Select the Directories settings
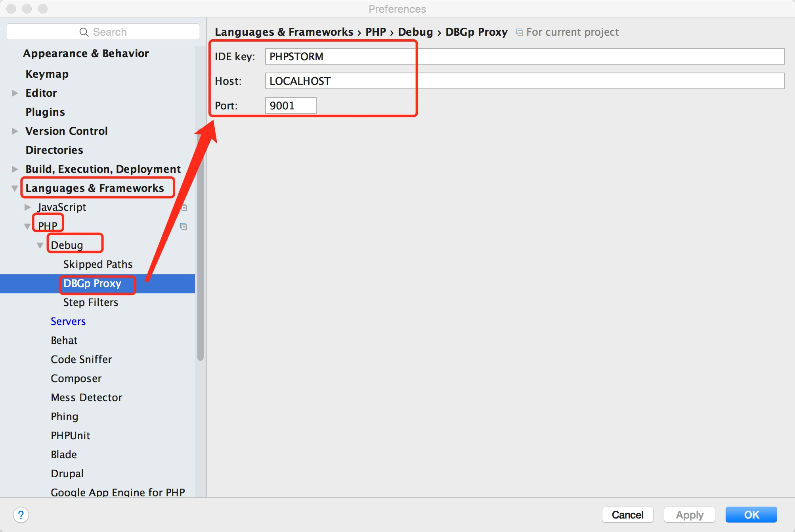This screenshot has height=532, width=795. [54, 150]
